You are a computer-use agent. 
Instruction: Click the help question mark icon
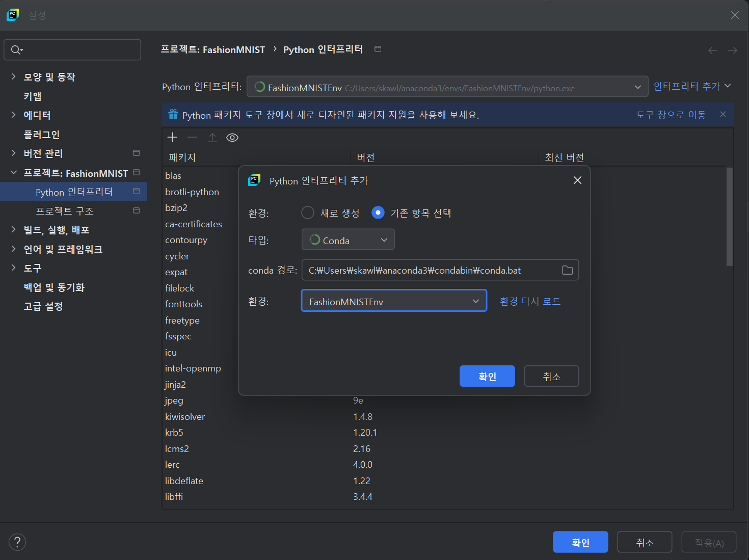coord(17,542)
